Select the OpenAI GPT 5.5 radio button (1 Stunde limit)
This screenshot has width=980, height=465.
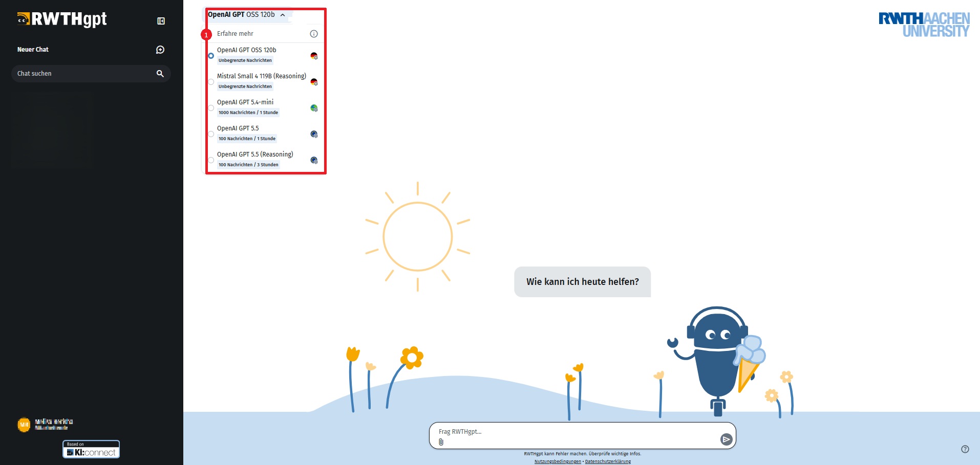click(211, 134)
